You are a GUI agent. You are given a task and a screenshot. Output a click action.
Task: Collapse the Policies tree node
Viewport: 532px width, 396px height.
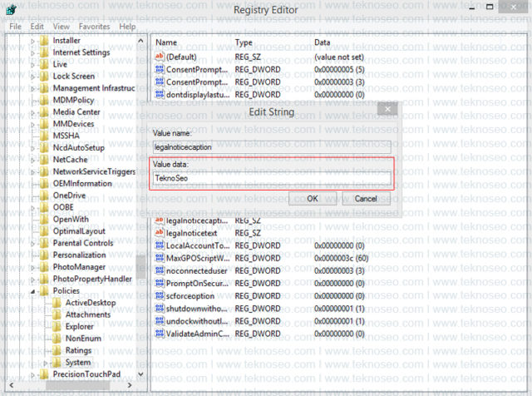click(33, 291)
